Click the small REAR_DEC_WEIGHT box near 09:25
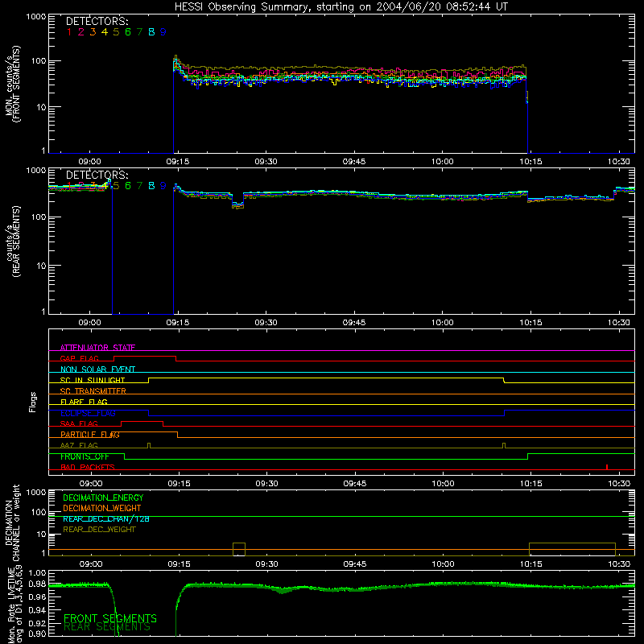 click(239, 550)
